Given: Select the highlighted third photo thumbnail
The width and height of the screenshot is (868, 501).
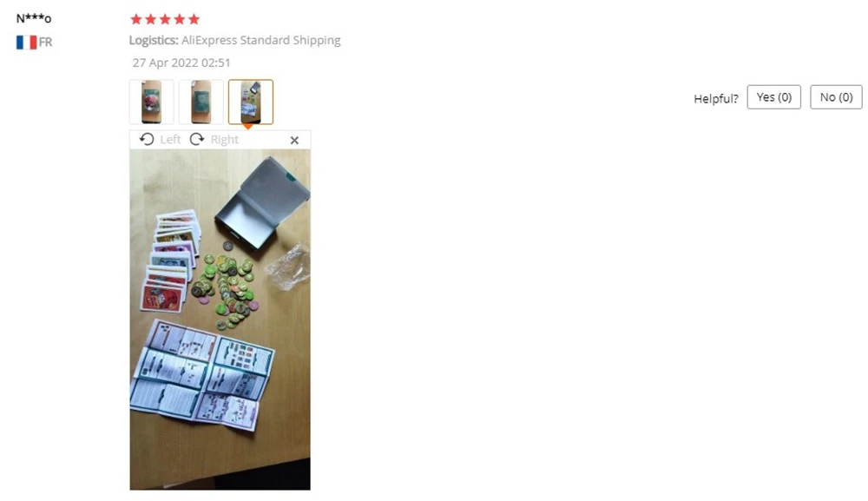Looking at the screenshot, I should click(x=251, y=102).
